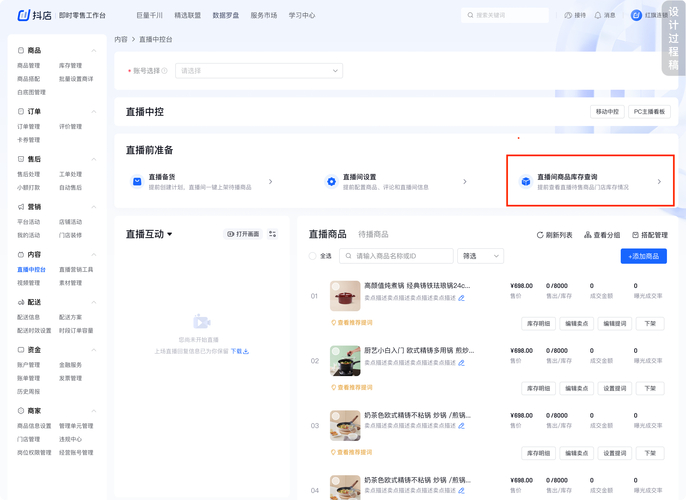Open the 账号选择 dropdown
The height and width of the screenshot is (500, 686).
click(x=259, y=71)
